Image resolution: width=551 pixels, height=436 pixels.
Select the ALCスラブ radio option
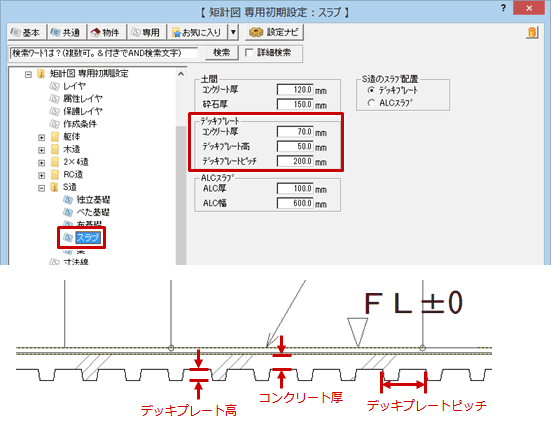click(x=371, y=103)
